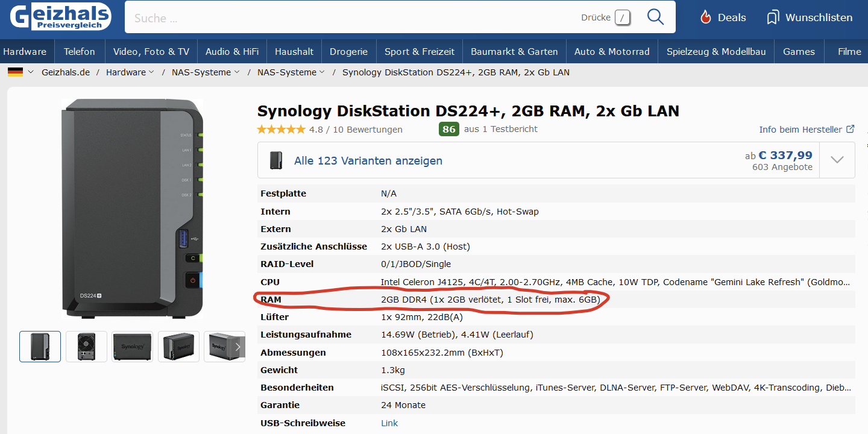Select the second thumbnail showing rear fan

[x=86, y=347]
